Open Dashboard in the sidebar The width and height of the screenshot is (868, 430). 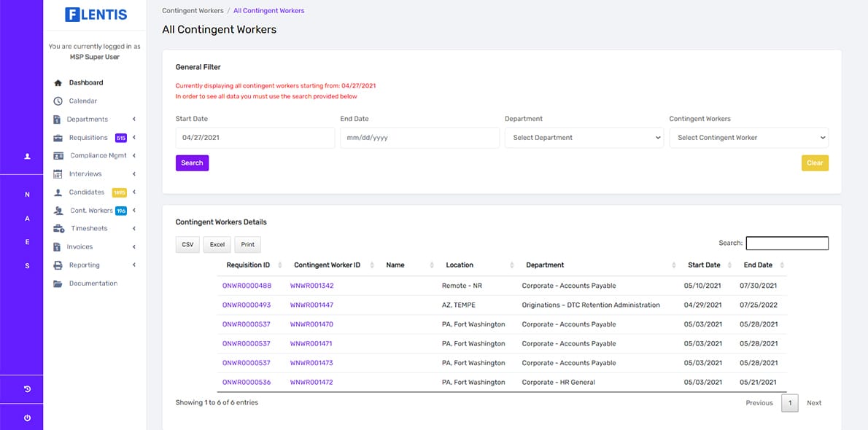(x=86, y=83)
